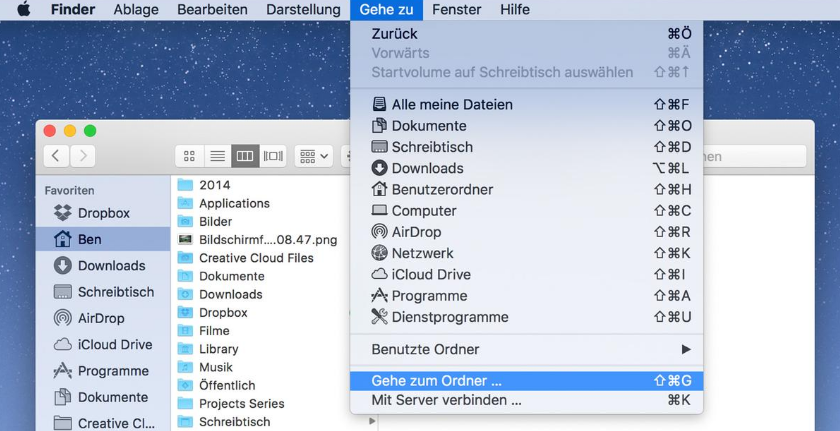The width and height of the screenshot is (840, 431).
Task: Switch to column view
Action: 245,156
